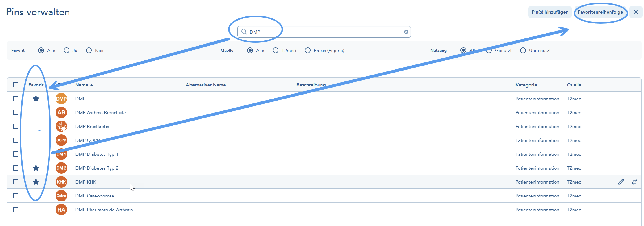Check the select-all checkbox in table header
The height and width of the screenshot is (226, 644).
(x=16, y=85)
